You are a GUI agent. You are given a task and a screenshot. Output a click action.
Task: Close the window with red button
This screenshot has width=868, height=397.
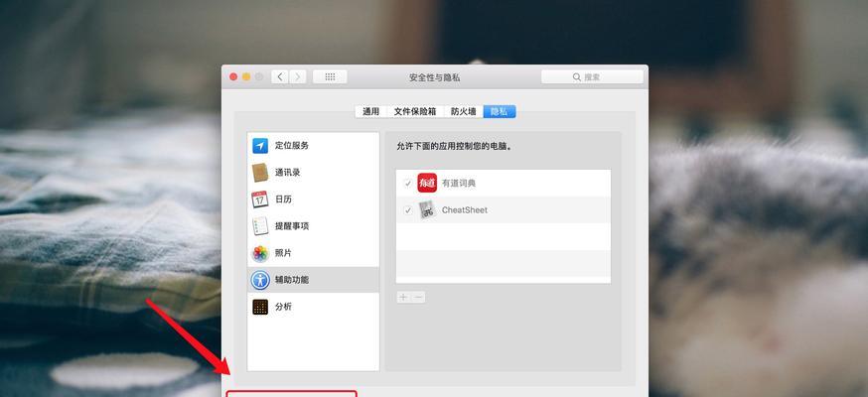233,76
